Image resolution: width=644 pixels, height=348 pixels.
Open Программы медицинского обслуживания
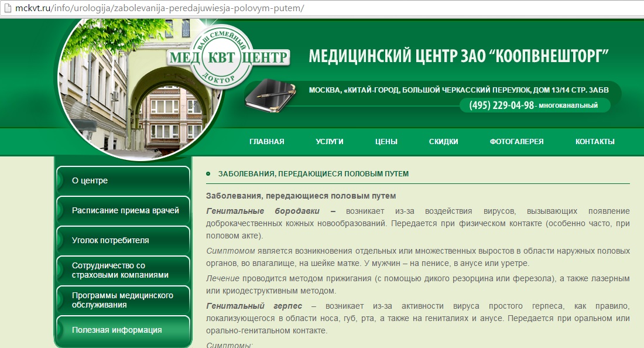coord(123,301)
